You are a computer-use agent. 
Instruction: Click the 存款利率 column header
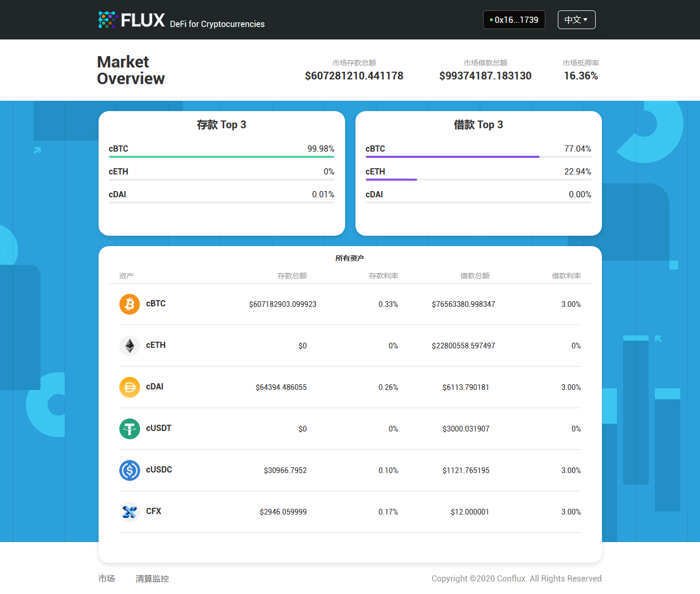pos(383,276)
